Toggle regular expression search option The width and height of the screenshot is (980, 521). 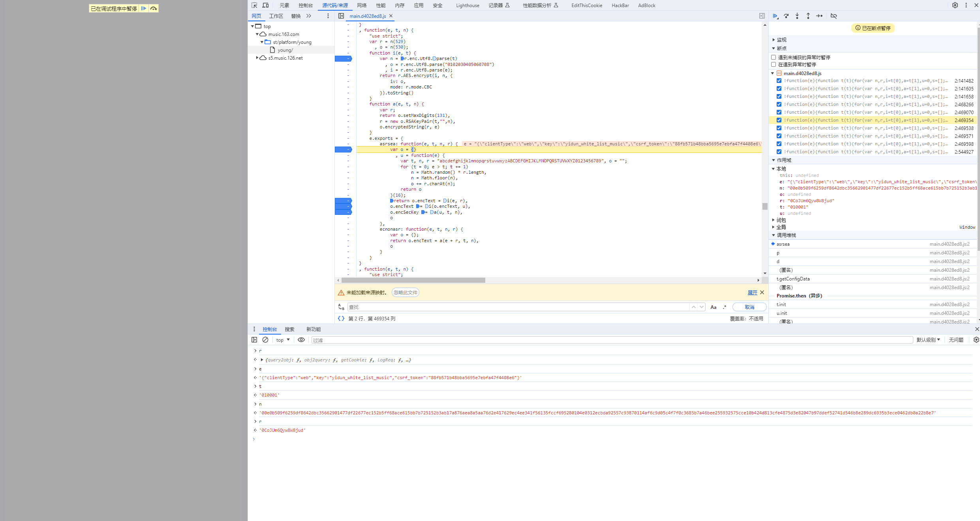coord(725,307)
